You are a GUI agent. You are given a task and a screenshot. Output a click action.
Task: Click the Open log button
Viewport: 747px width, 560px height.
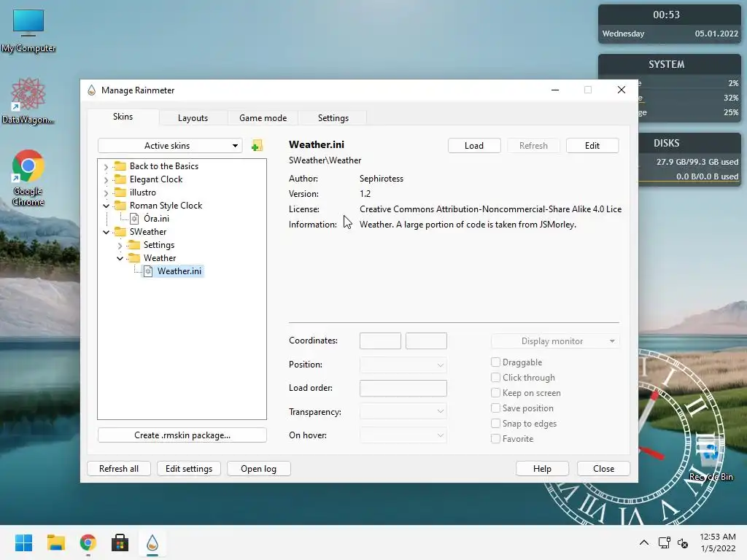point(258,469)
